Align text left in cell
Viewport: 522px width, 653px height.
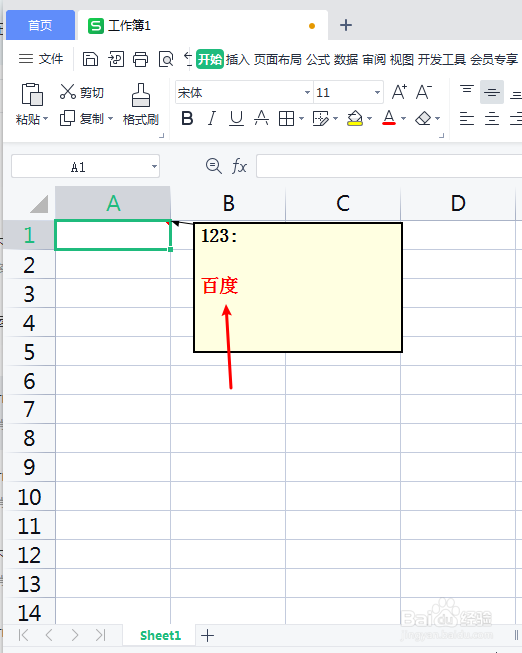[x=467, y=119]
